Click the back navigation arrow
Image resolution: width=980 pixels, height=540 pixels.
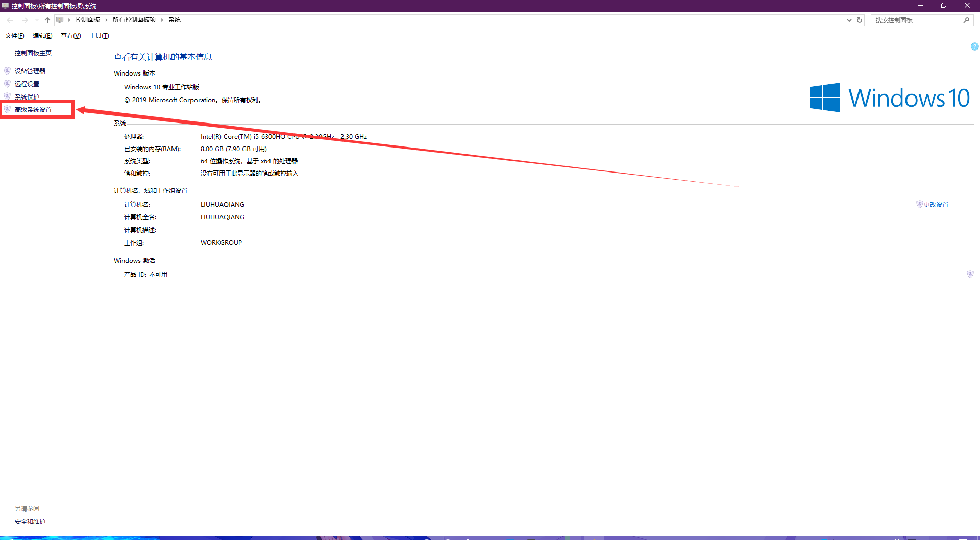(x=10, y=20)
